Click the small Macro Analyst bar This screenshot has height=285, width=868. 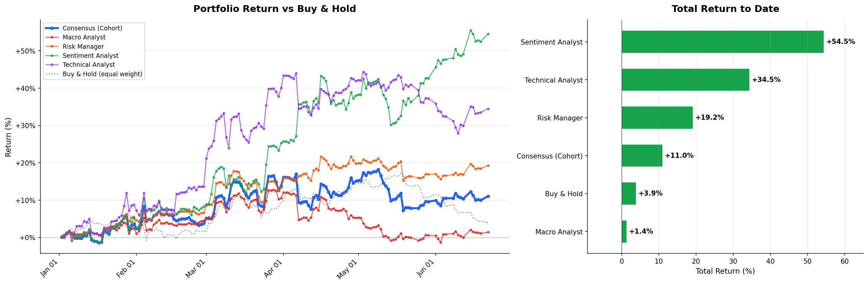(x=624, y=231)
